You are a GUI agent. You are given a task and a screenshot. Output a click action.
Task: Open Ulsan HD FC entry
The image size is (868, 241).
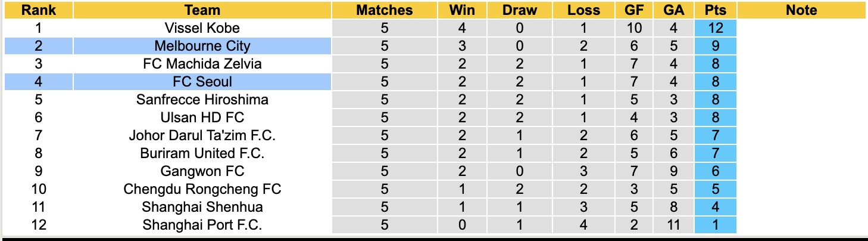click(x=202, y=118)
